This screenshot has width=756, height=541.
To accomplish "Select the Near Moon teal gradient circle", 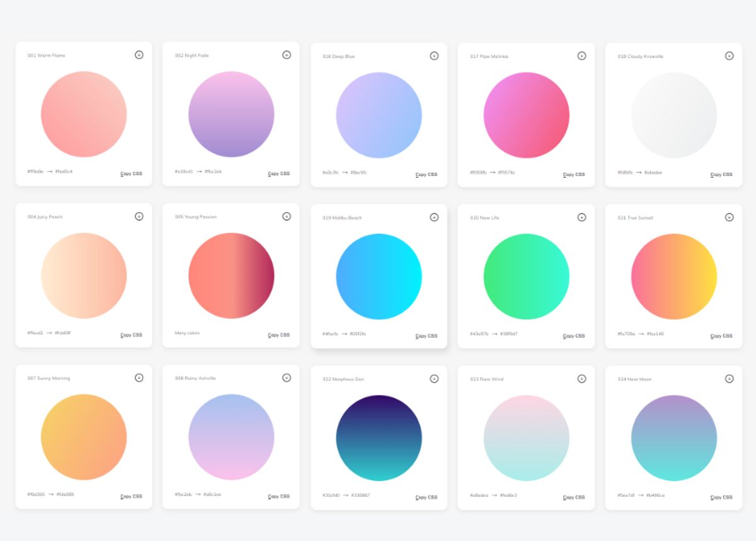I will (673, 438).
